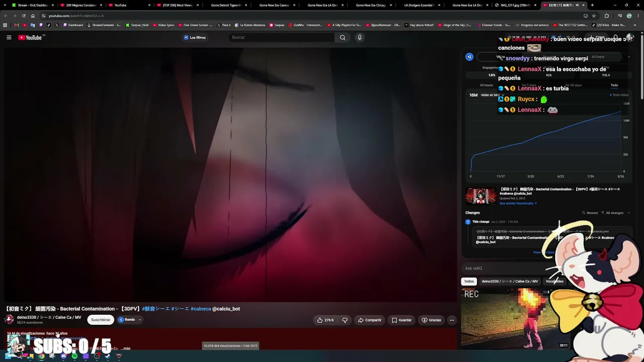Open Google Chrome from the taskbar

[41, 356]
